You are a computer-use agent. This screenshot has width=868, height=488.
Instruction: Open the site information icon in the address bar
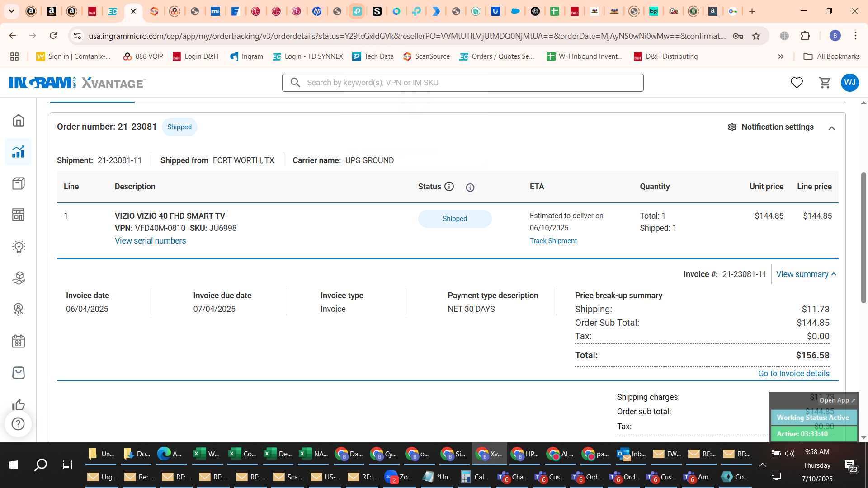click(x=77, y=36)
